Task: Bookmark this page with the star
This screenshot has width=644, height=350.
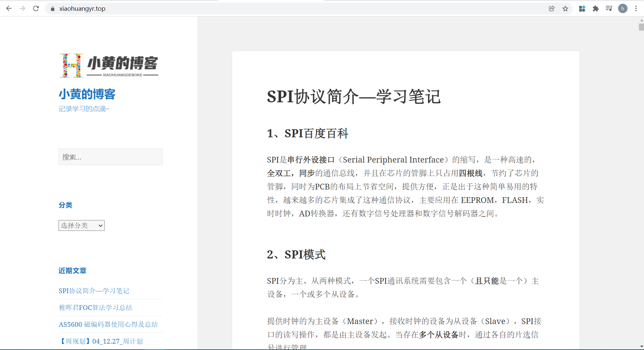Action: click(565, 9)
